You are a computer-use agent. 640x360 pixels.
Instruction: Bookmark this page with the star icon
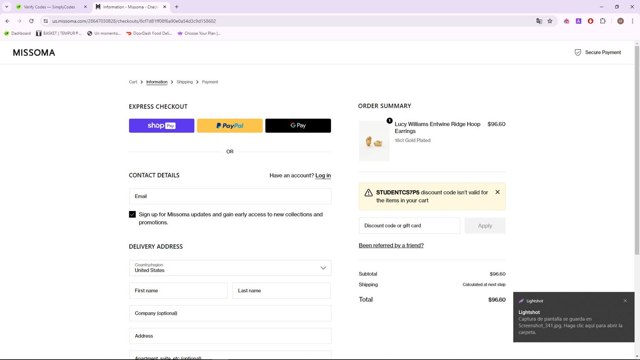pyautogui.click(x=550, y=21)
